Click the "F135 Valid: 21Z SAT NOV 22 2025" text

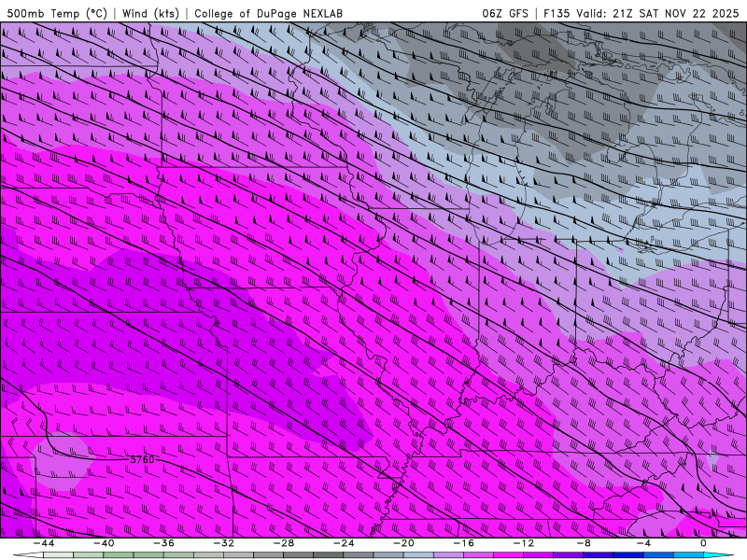(x=641, y=13)
